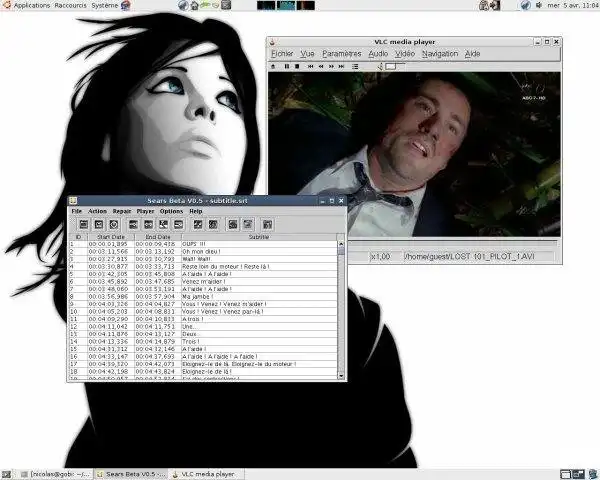The width and height of the screenshot is (600, 480).
Task: Open the Options menu in Sears
Action: tap(171, 211)
